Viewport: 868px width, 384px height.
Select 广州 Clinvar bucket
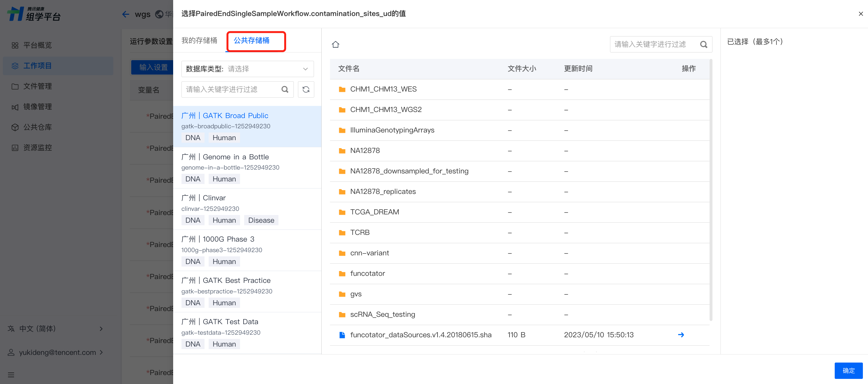coord(247,209)
